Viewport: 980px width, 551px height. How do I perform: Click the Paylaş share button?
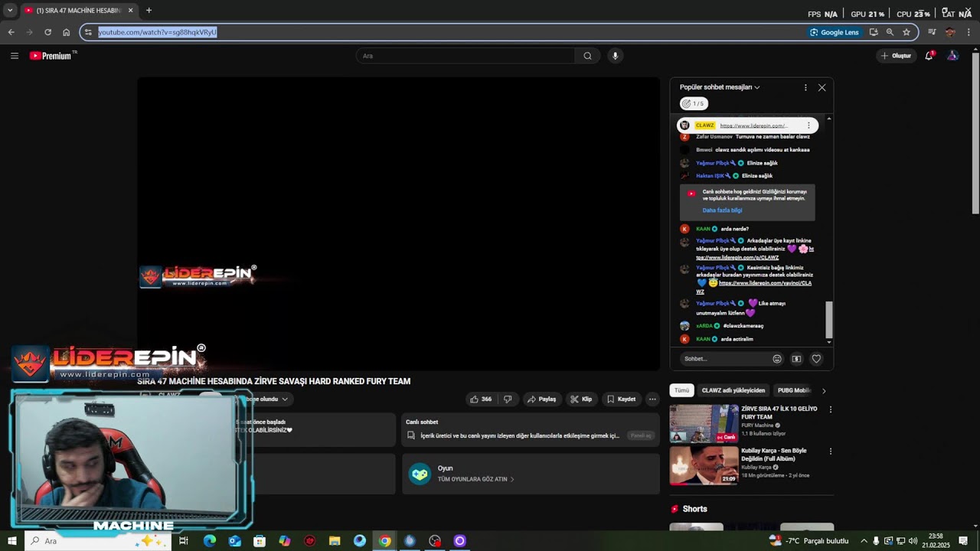coord(542,399)
